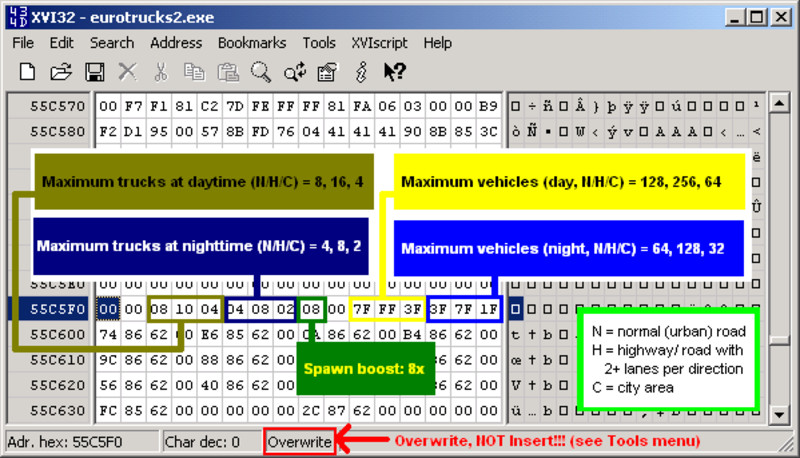The height and width of the screenshot is (458, 800).
Task: Open the XVIscript menu
Action: pyautogui.click(x=379, y=43)
